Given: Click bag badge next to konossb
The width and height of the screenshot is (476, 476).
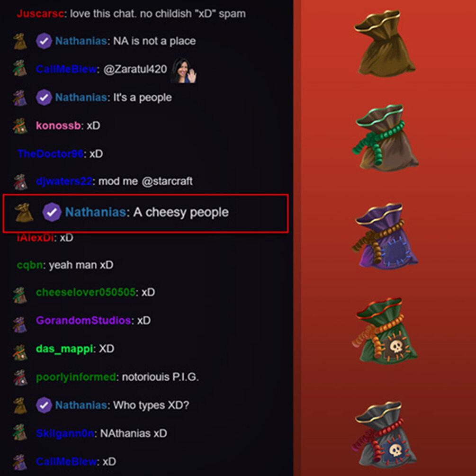Looking at the screenshot, I should [20, 126].
